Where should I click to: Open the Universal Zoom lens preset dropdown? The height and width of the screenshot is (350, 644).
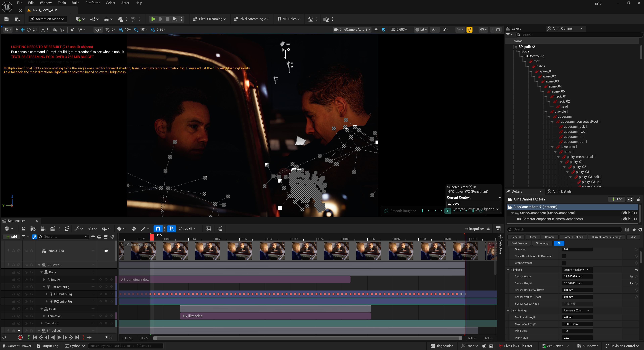coord(577,311)
